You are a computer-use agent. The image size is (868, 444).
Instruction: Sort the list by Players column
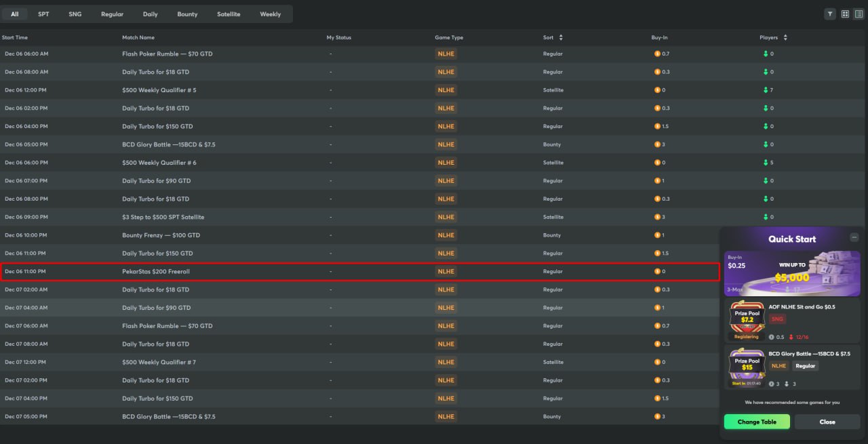point(785,37)
